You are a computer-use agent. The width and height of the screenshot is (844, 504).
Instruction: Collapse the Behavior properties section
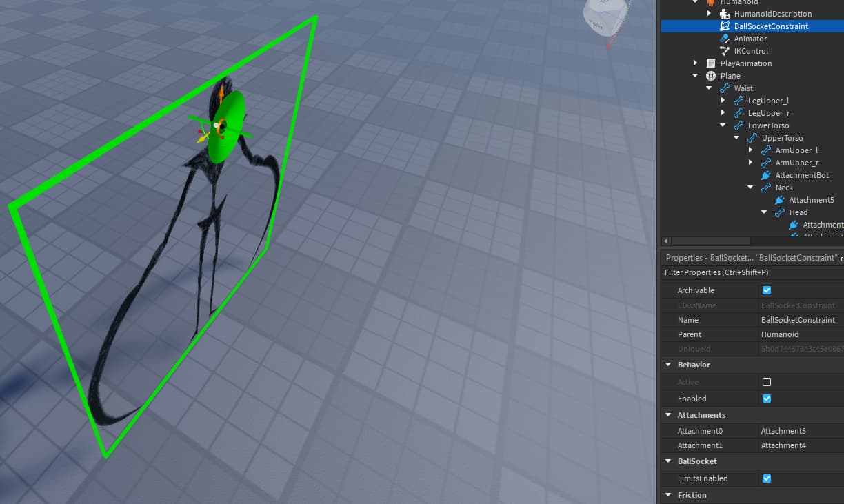[x=667, y=364]
